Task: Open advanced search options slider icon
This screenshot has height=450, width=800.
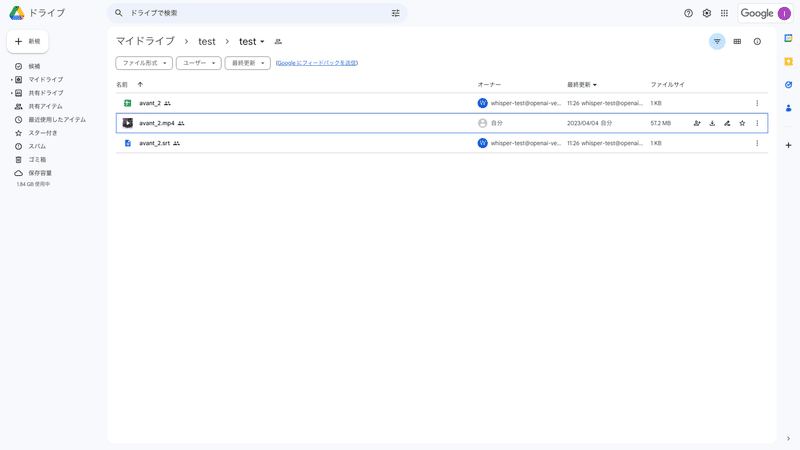Action: (395, 13)
